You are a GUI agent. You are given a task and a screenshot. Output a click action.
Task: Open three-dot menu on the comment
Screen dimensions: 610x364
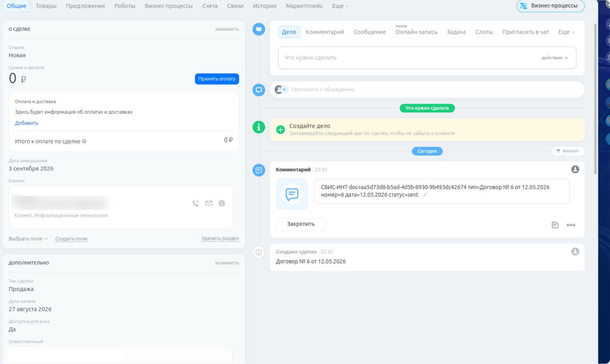(571, 225)
